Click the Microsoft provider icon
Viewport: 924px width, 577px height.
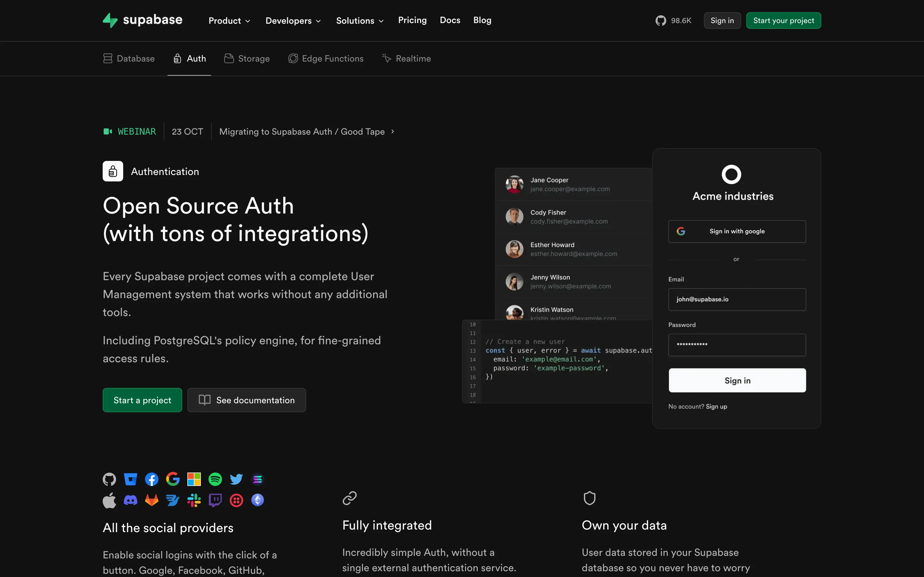194,479
